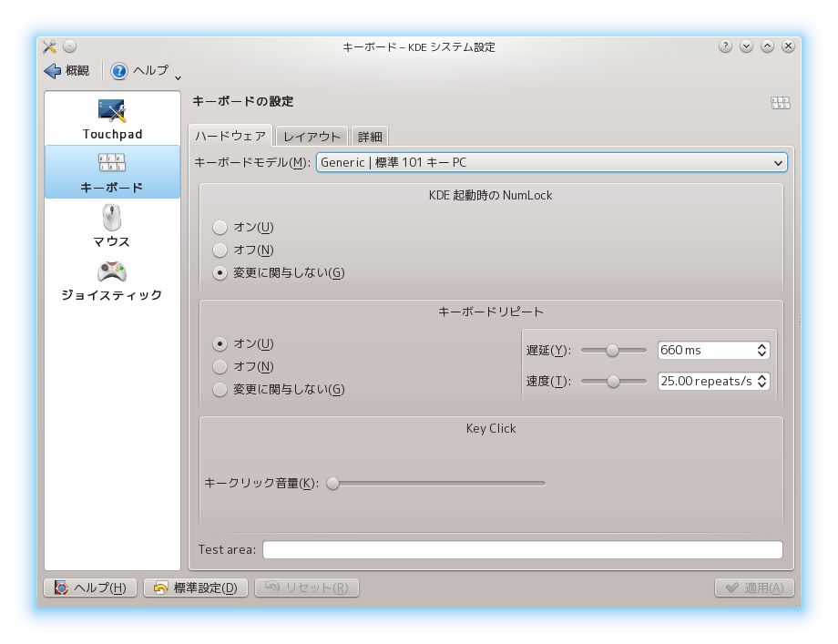Click in the Test area input field
This screenshot has width=838, height=644.
click(522, 549)
